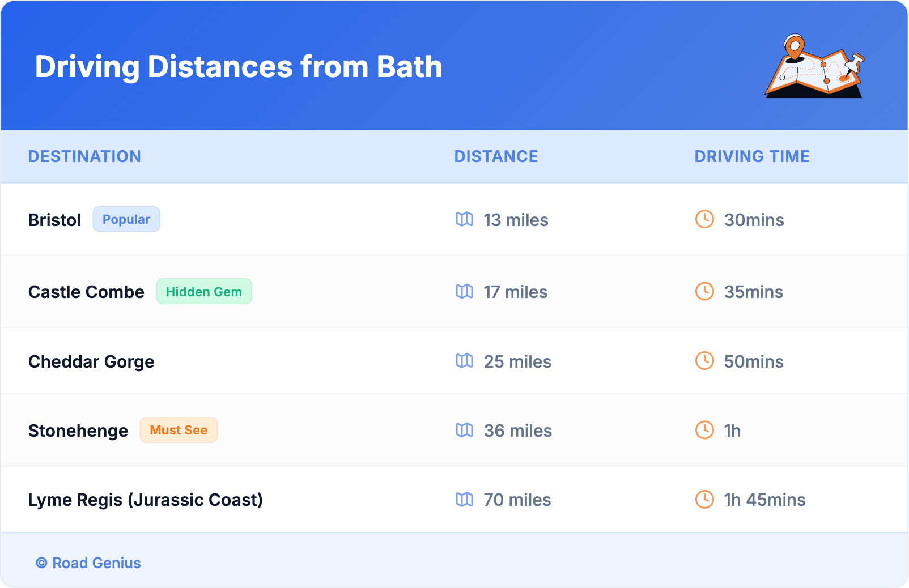Click the Driving Time column header

[751, 156]
